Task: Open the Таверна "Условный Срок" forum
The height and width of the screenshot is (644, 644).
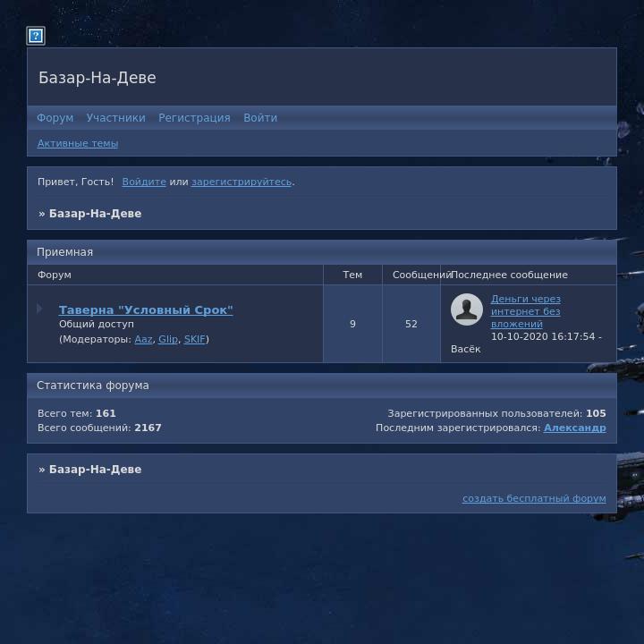Action: pos(146,309)
